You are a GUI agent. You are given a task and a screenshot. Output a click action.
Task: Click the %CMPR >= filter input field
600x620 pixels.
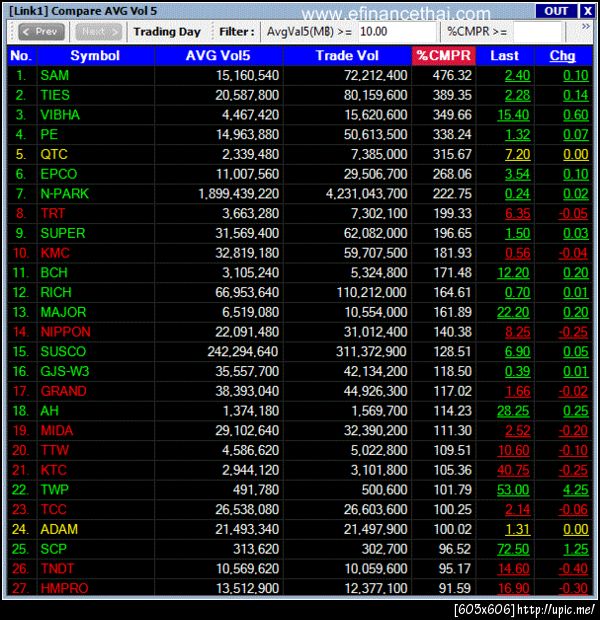coord(537,32)
